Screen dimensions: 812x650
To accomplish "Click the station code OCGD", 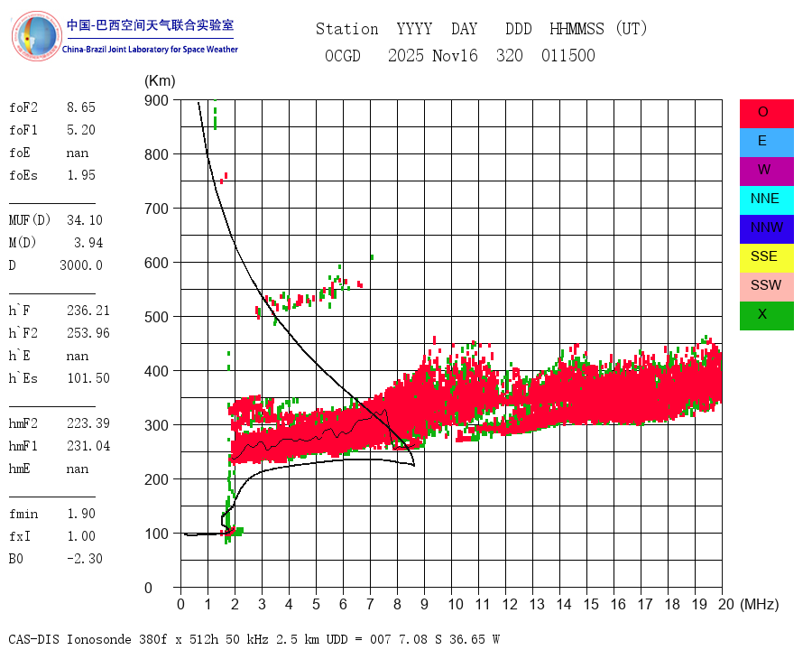I will point(342,55).
